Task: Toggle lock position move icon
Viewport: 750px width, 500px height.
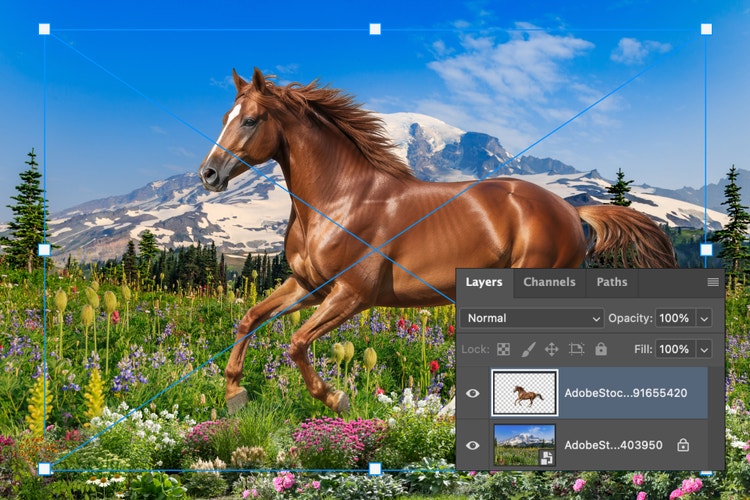Action: point(551,349)
